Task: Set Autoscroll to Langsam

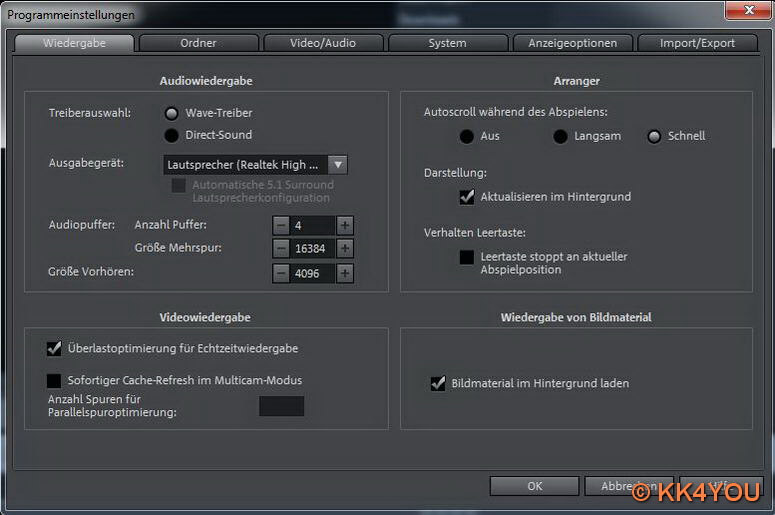Action: 560,136
